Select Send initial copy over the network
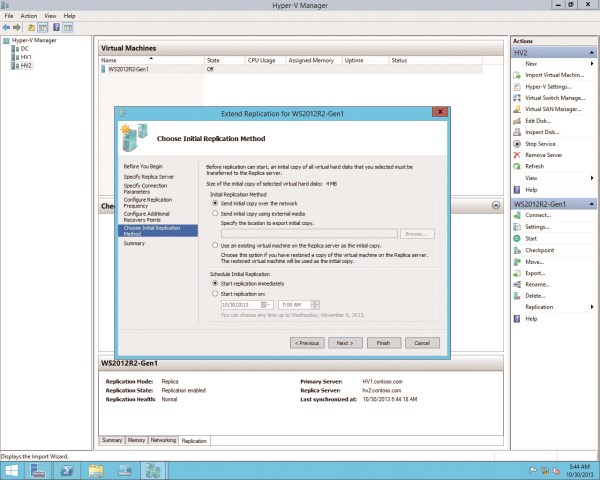This screenshot has height=480, width=600. click(215, 203)
